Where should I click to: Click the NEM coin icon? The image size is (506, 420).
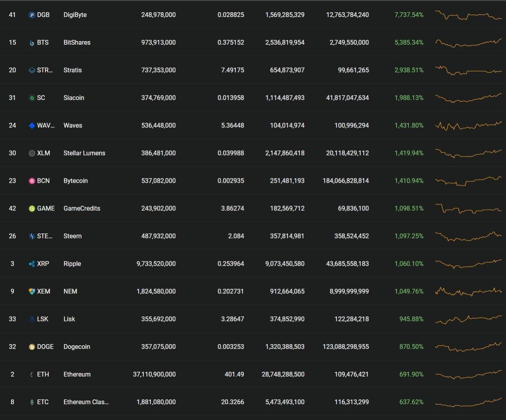[x=32, y=291]
